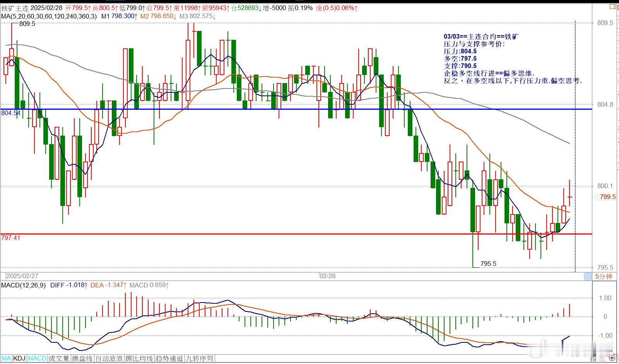Click the MA(5,20,60,30,60,120,240,360,3) parameters label
The width and height of the screenshot is (619, 364).
click(x=49, y=16)
